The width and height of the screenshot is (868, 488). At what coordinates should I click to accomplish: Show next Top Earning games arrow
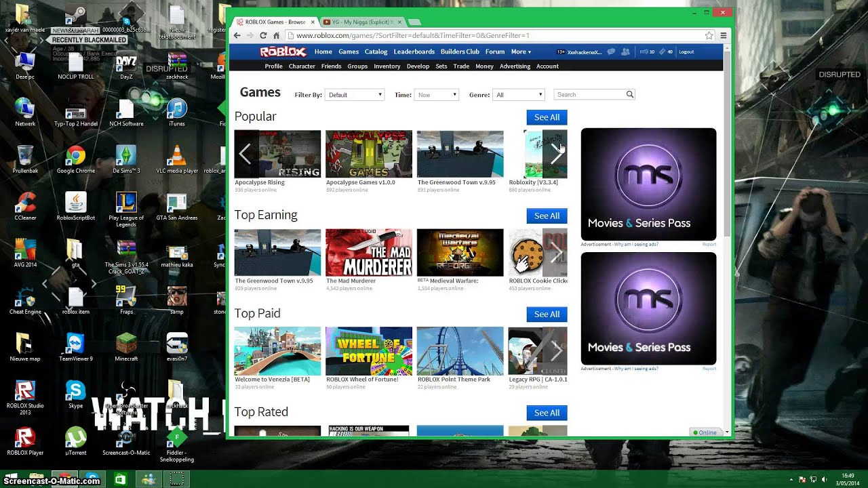[x=557, y=253]
